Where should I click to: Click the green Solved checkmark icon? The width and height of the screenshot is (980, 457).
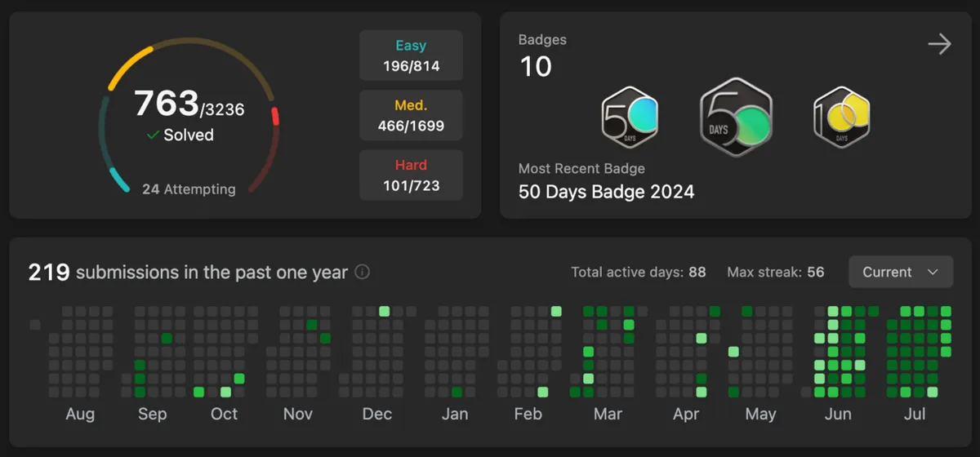(x=153, y=135)
